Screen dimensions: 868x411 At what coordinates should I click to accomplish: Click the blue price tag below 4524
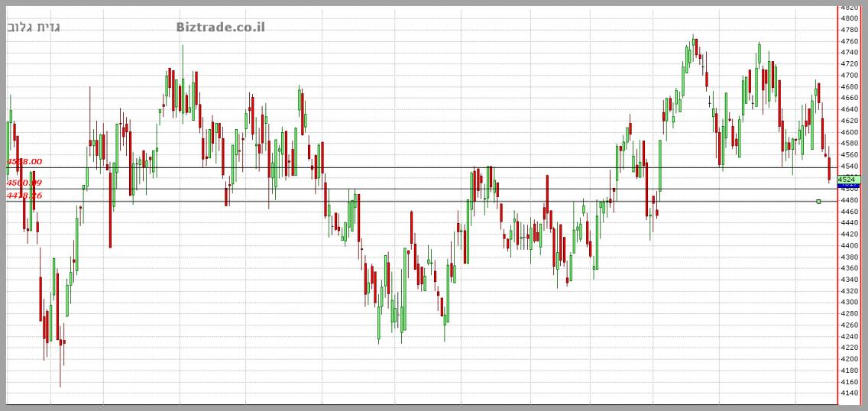click(849, 186)
